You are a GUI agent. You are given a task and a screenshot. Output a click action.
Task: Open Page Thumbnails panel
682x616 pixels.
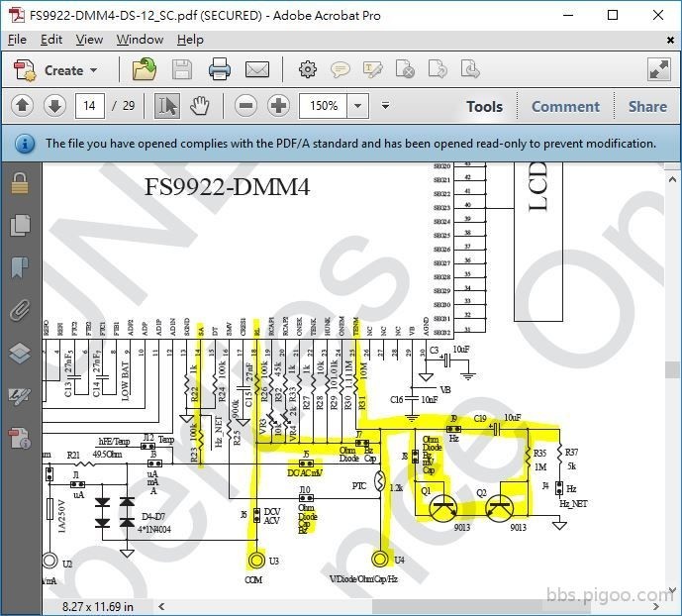(x=20, y=225)
